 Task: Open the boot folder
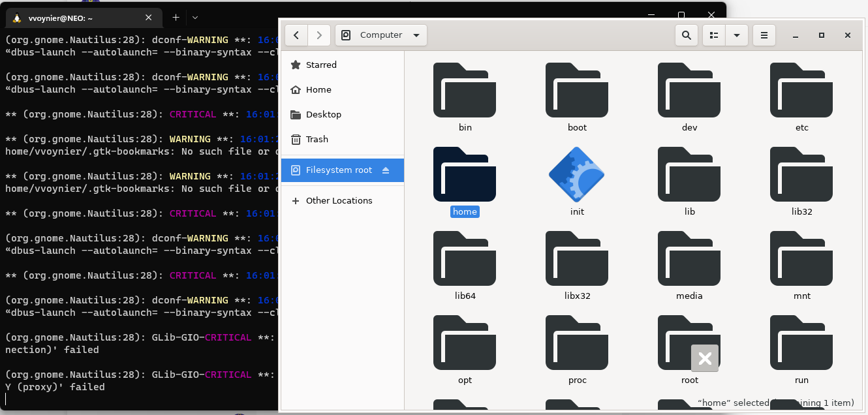click(576, 90)
